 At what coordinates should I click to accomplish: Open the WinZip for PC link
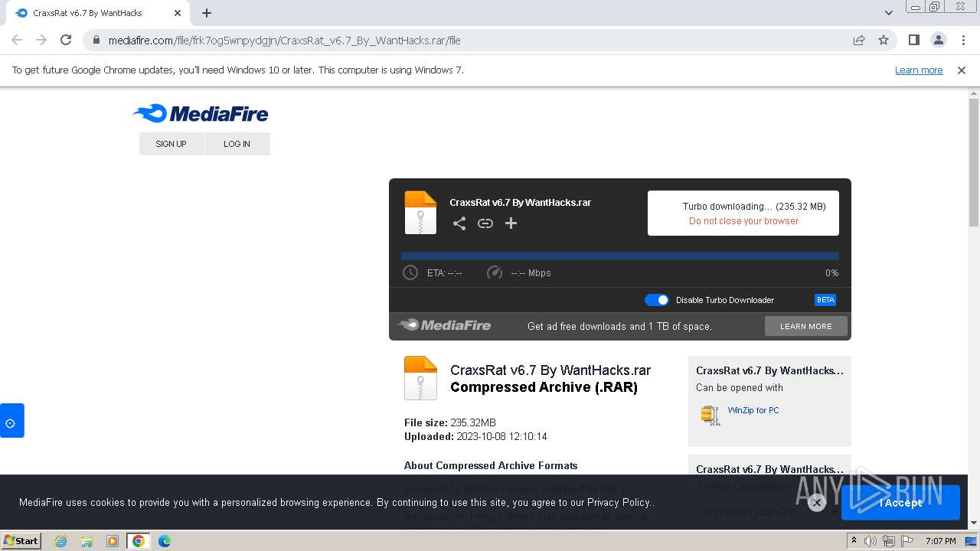click(x=753, y=410)
